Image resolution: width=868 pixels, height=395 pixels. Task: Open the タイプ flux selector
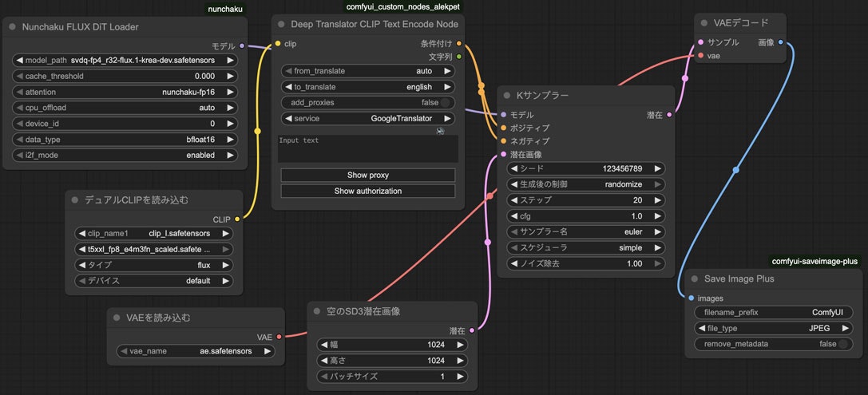[x=153, y=265]
